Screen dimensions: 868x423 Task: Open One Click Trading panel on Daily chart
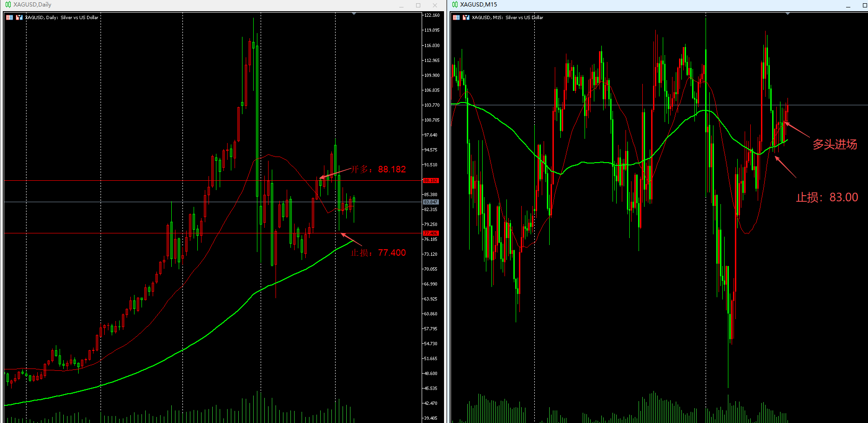pos(9,18)
